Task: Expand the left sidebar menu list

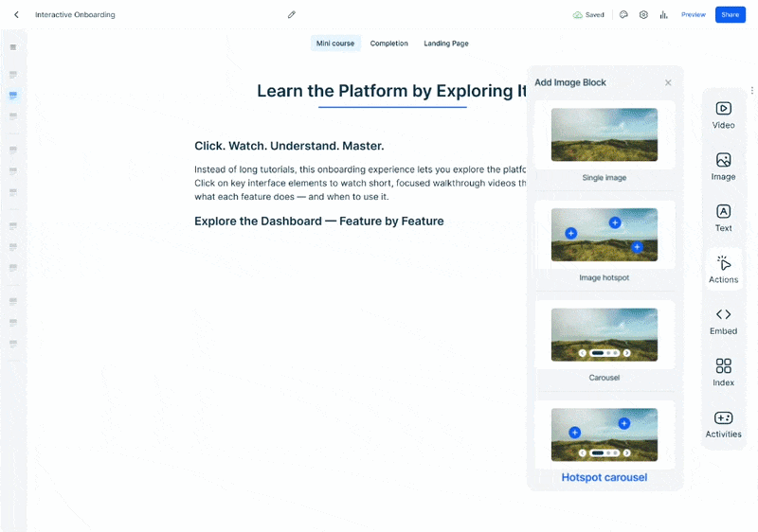Action: click(x=13, y=47)
